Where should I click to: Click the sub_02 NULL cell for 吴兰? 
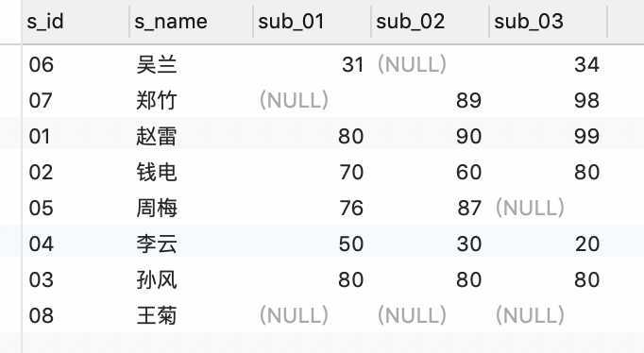tap(412, 65)
